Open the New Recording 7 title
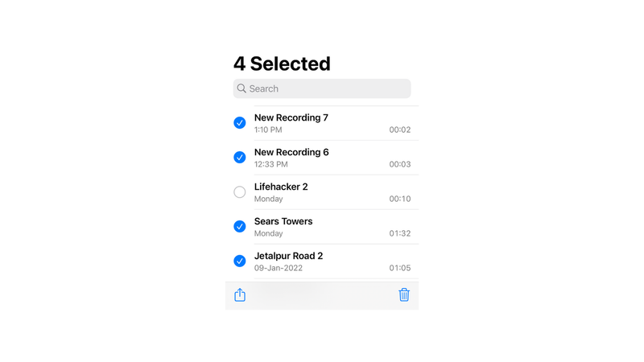Viewport: 644px width, 362px height. 291,117
